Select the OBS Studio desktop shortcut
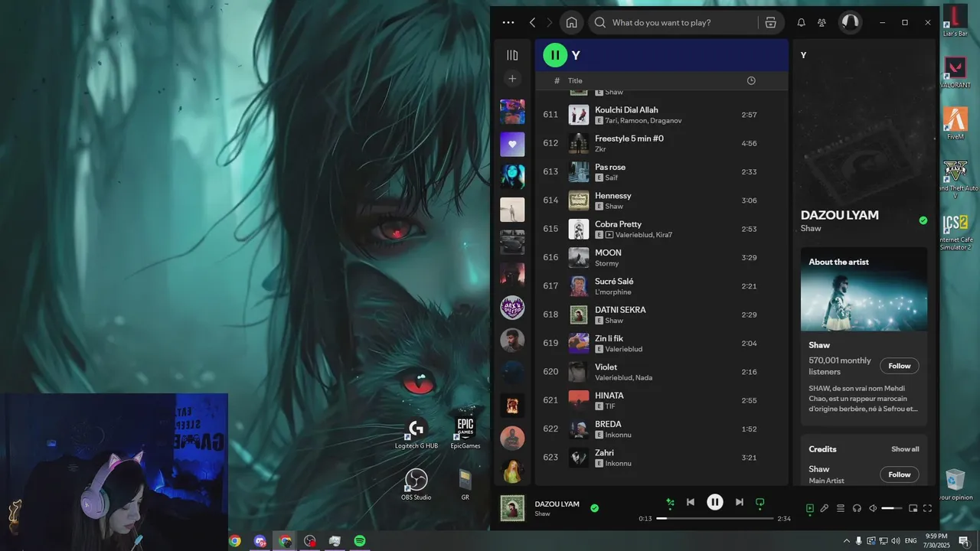 [416, 485]
